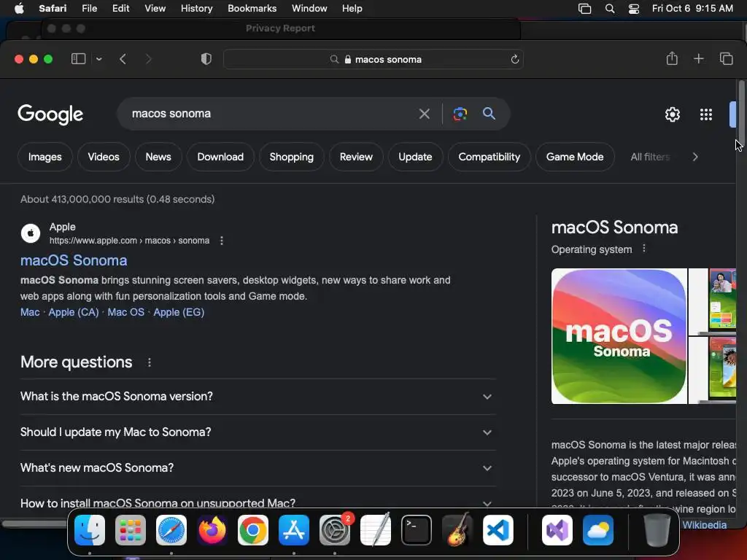Open a new tab with plus icon
Screen dimensions: 747x560
tap(698, 58)
